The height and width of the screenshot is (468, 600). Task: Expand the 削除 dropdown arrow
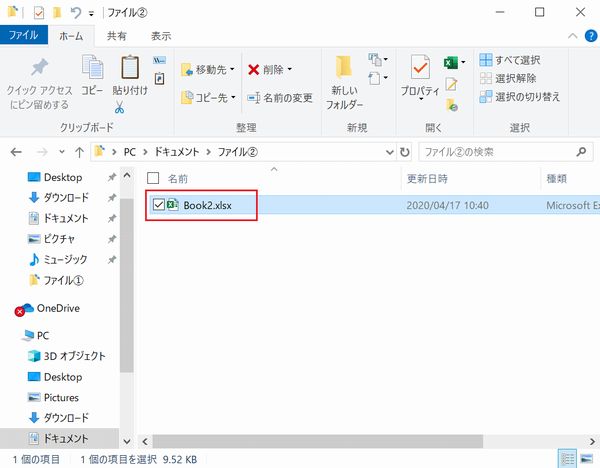coord(290,69)
